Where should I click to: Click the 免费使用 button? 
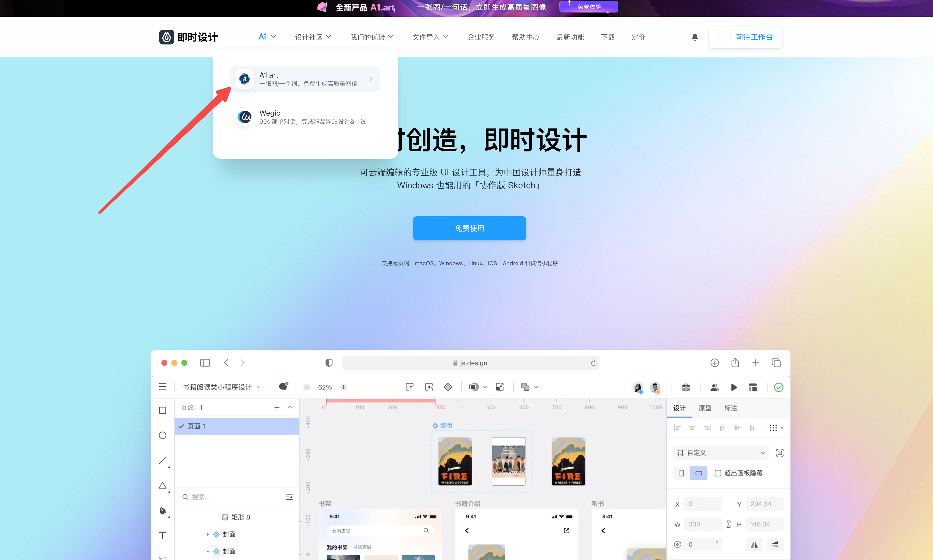pyautogui.click(x=469, y=228)
